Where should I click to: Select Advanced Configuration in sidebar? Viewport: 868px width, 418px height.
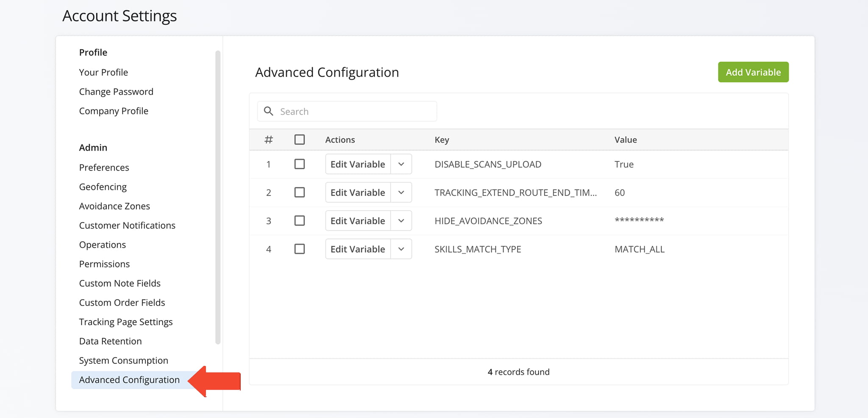[129, 380]
